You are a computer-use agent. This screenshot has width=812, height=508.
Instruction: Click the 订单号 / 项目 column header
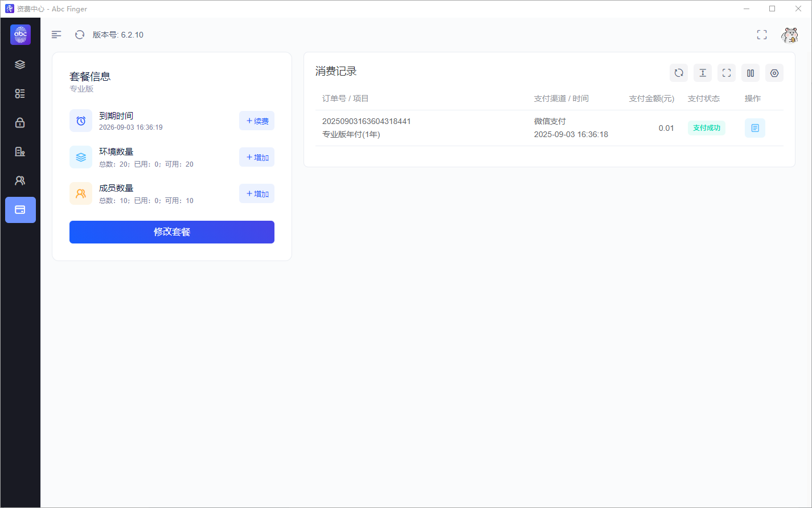click(x=346, y=98)
